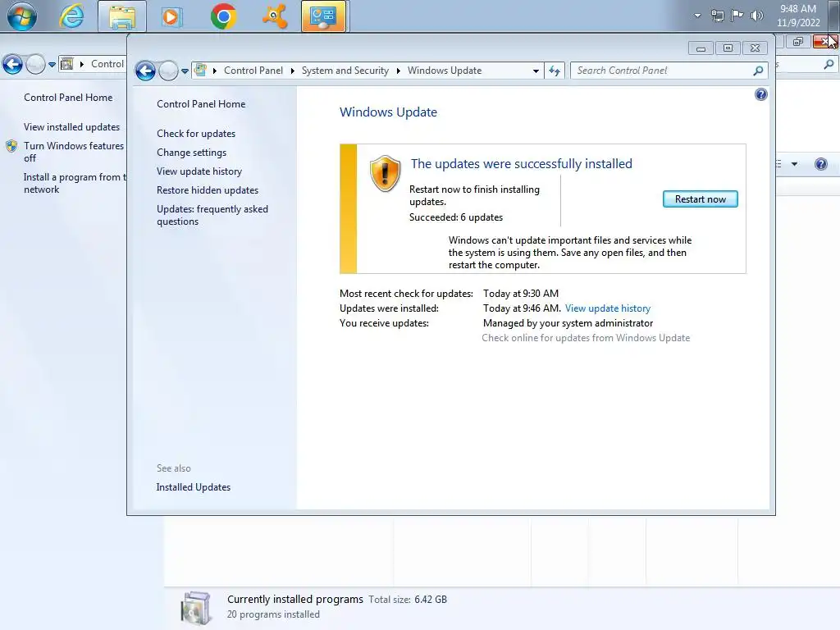Launch Internet Explorer from taskbar
The width and height of the screenshot is (840, 630).
(x=71, y=16)
